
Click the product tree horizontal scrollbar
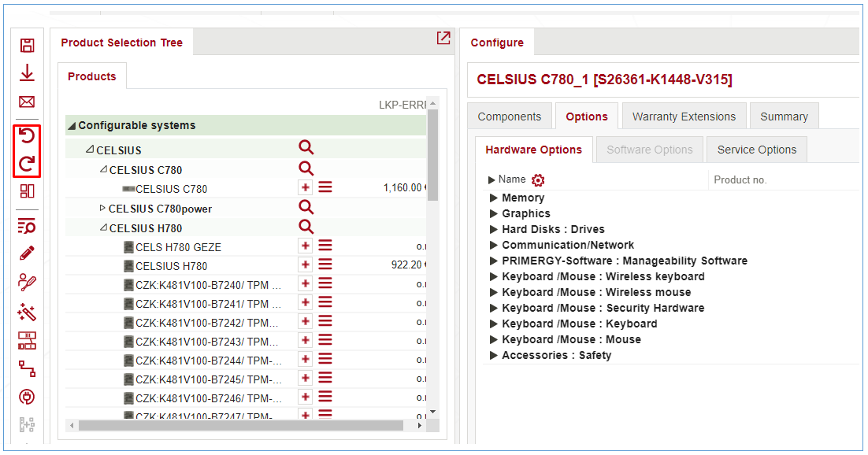[241, 426]
